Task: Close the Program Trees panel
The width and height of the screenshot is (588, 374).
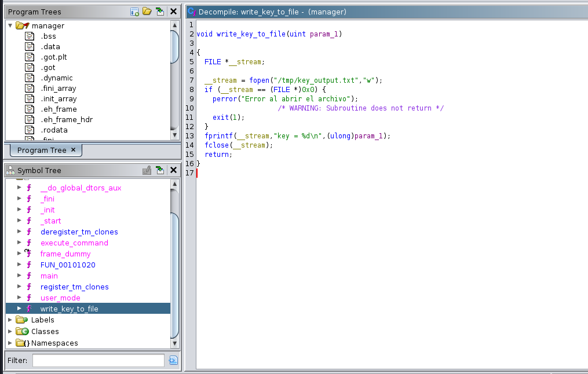Action: 173,12
